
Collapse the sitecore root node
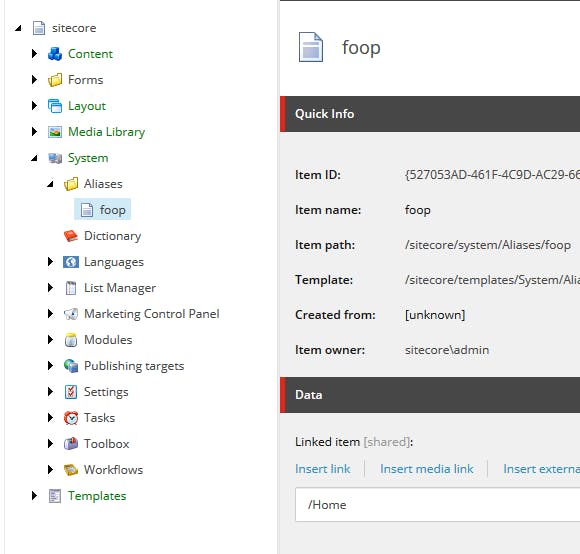coord(18,28)
